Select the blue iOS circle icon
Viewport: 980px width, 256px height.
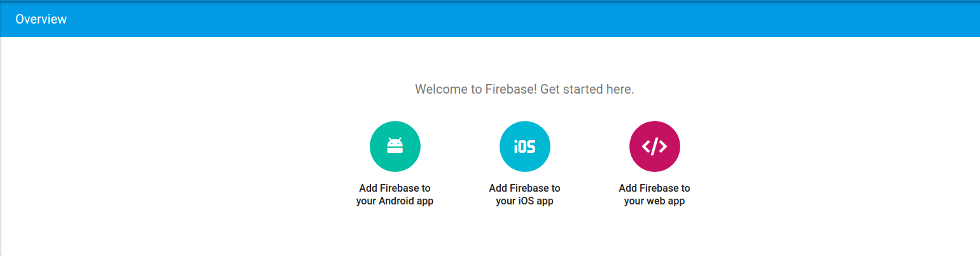524,146
